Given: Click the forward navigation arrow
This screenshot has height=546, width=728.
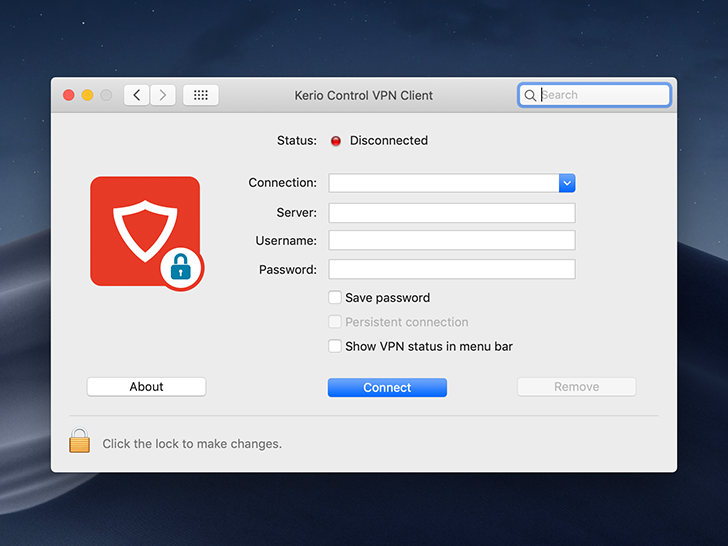Looking at the screenshot, I should [x=162, y=95].
